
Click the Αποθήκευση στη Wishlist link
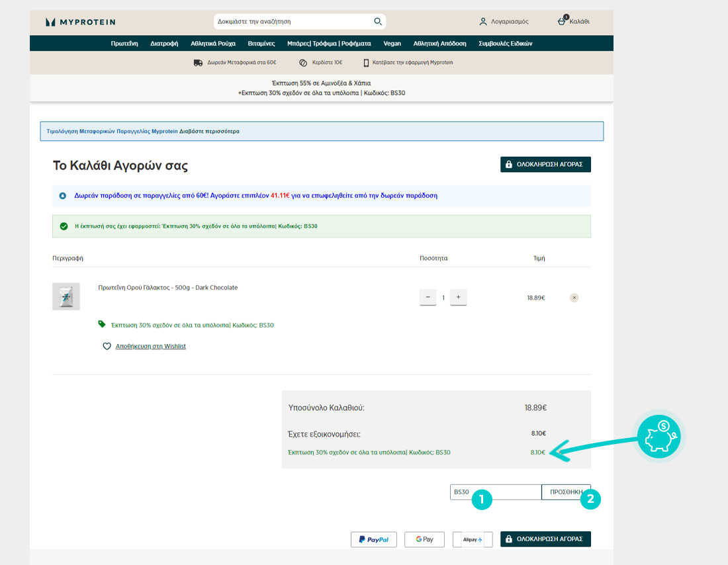click(x=150, y=346)
